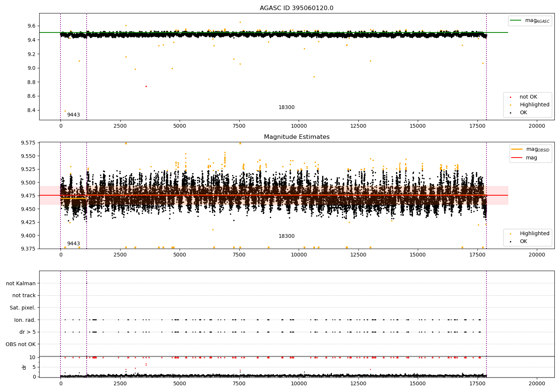This screenshot has width=560, height=392.
Task: Click the '9.425' y-axis tick label
Action: tap(28, 222)
